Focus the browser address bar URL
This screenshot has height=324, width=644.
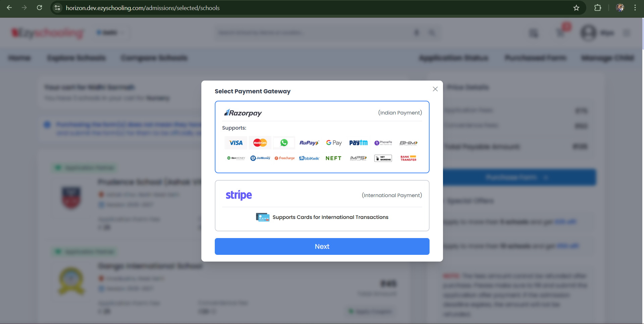tap(143, 8)
